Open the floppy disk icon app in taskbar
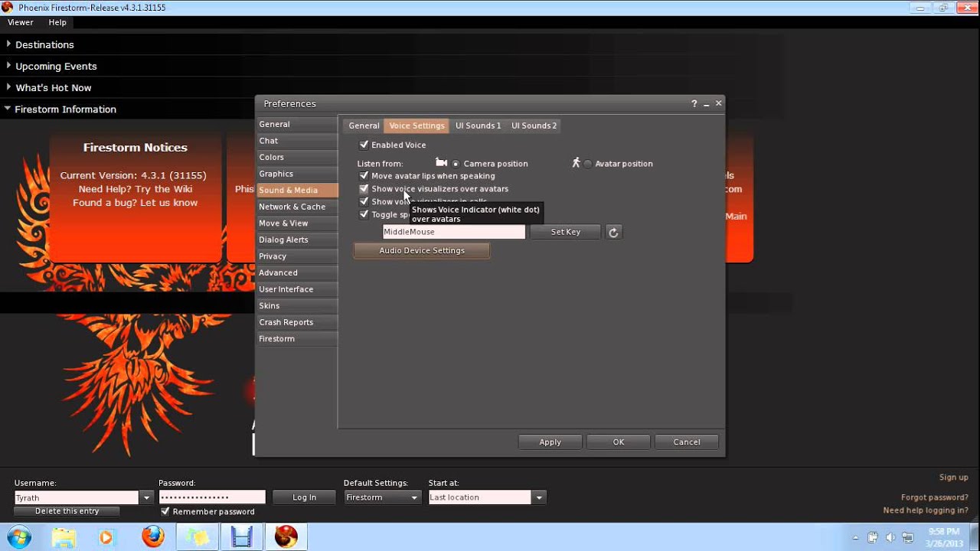Viewport: 980px width, 551px height. pos(242,537)
